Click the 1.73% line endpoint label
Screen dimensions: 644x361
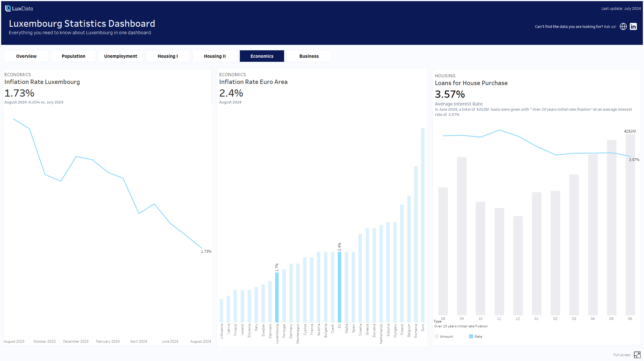point(206,251)
